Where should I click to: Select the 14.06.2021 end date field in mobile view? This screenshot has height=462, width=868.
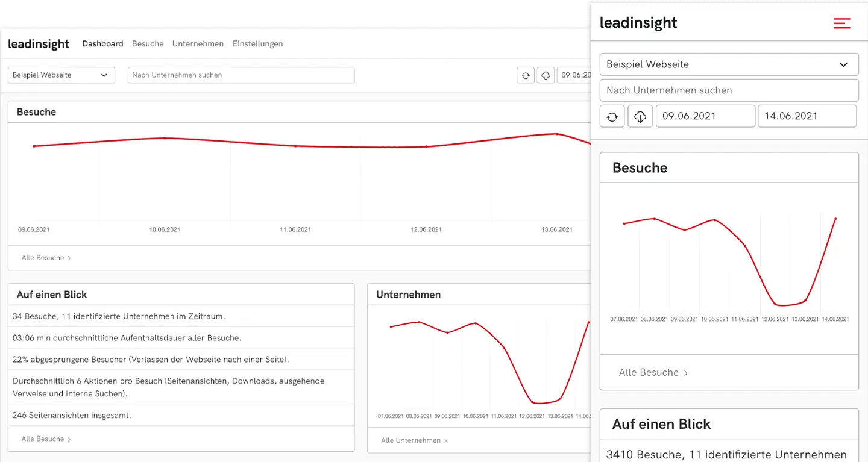[807, 116]
